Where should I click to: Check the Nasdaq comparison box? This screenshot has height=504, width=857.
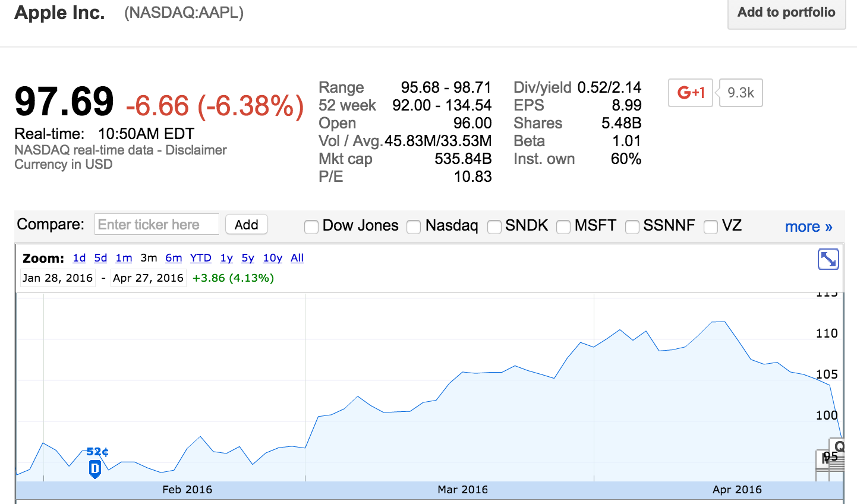point(414,226)
